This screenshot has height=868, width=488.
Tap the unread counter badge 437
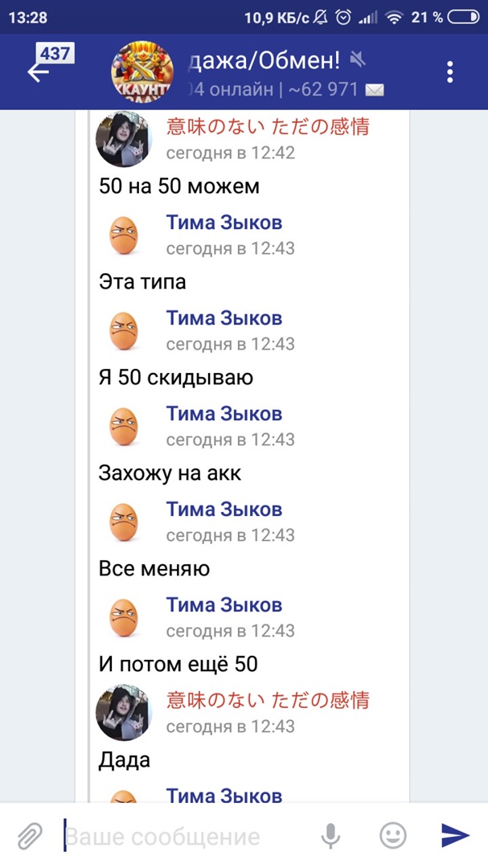[x=55, y=54]
